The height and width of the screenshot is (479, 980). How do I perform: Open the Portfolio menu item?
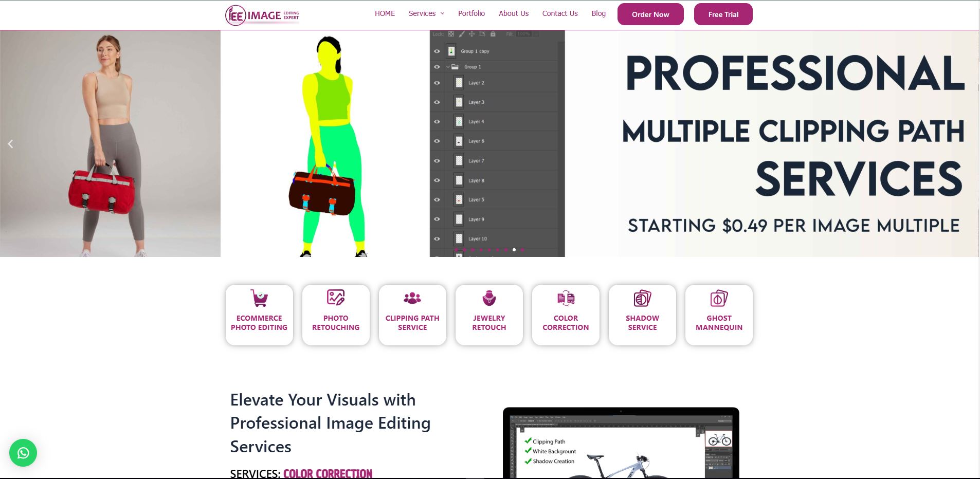471,13
